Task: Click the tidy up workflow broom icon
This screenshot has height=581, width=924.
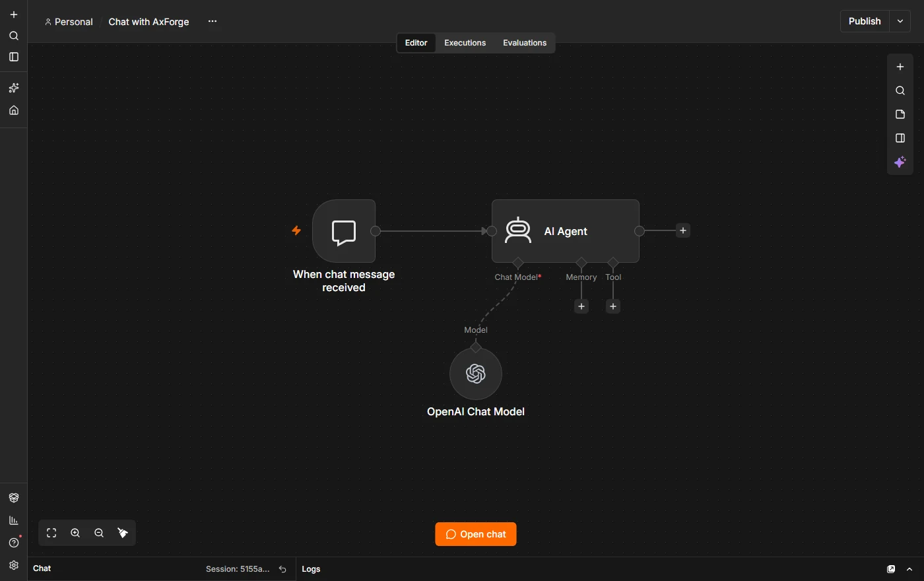Action: [123, 533]
